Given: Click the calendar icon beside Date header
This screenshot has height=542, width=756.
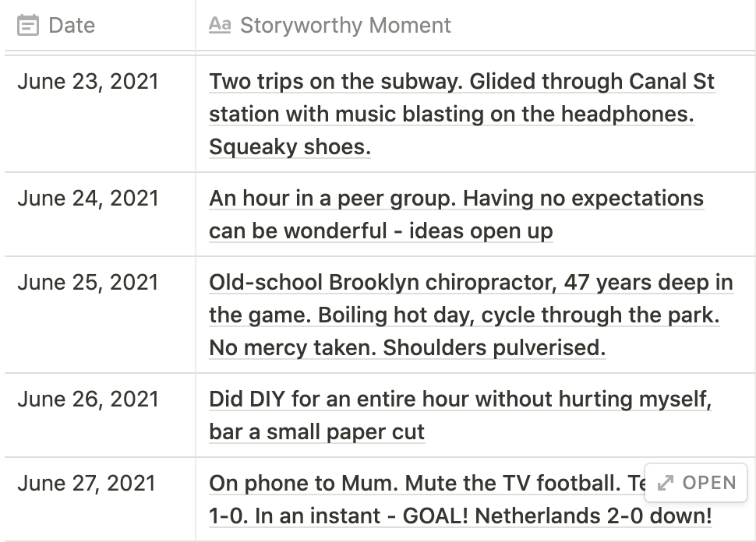Looking at the screenshot, I should point(27,25).
